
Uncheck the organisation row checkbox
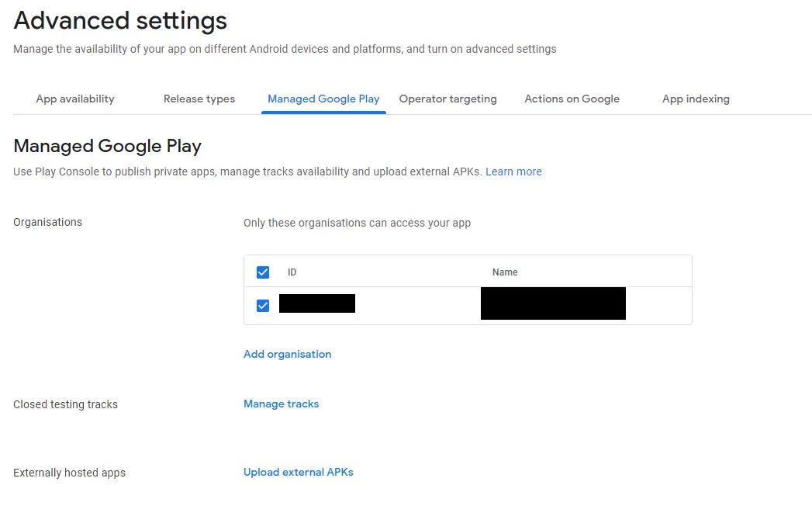(x=263, y=306)
